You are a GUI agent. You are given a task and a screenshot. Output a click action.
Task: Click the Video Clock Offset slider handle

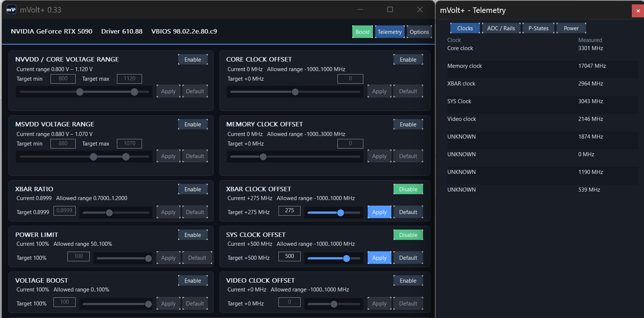(x=334, y=304)
